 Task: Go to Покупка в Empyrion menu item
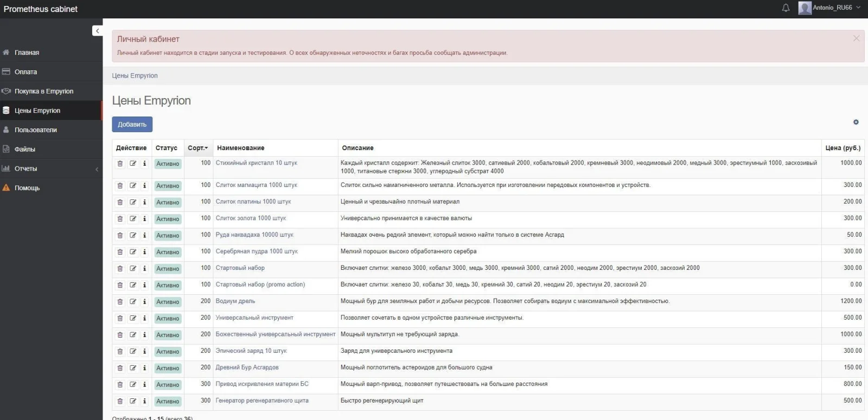click(44, 92)
